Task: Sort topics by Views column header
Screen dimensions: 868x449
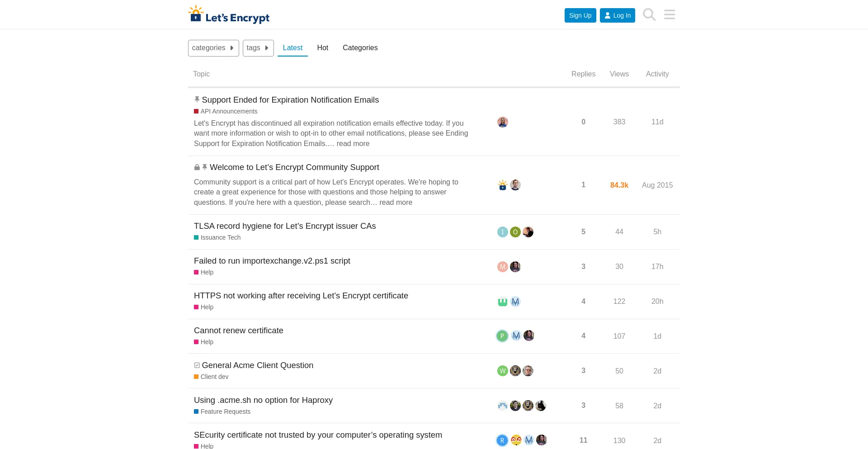Action: tap(619, 74)
